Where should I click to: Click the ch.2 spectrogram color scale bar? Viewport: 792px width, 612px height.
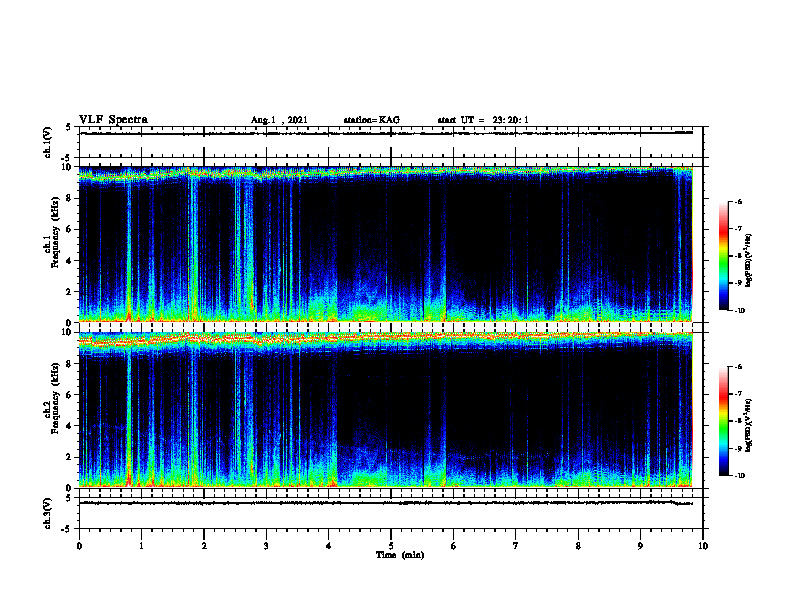(723, 421)
